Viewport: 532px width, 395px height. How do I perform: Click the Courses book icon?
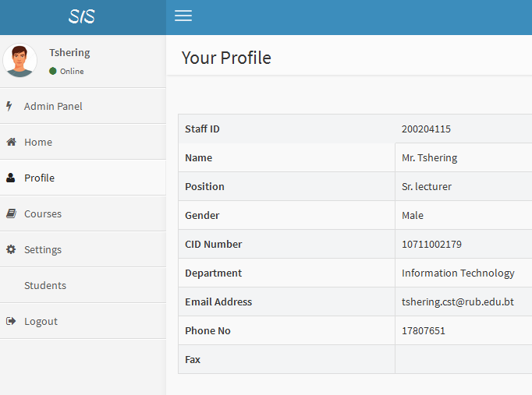11,213
